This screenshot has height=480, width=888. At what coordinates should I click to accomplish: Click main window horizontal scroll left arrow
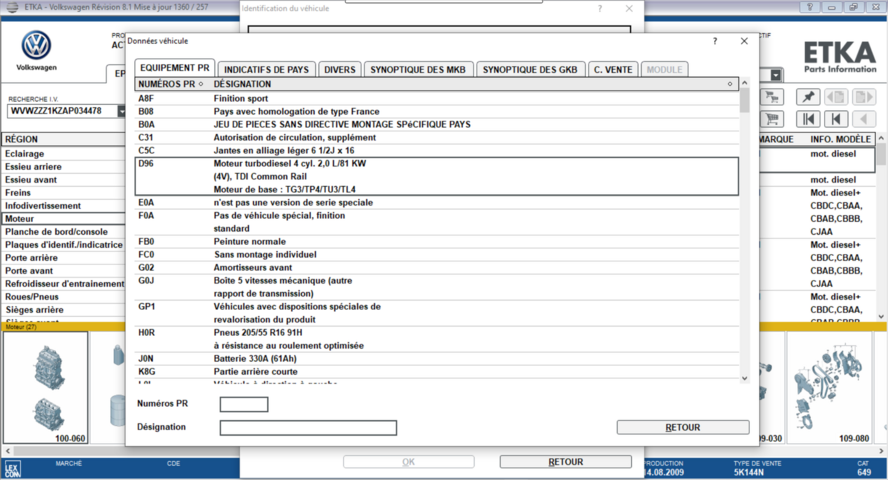tap(7, 451)
